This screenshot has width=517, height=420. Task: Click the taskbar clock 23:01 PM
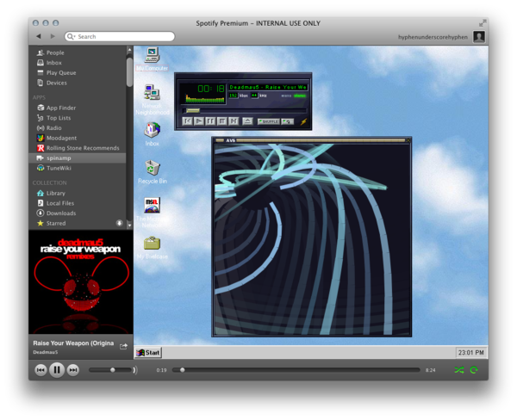tap(470, 353)
